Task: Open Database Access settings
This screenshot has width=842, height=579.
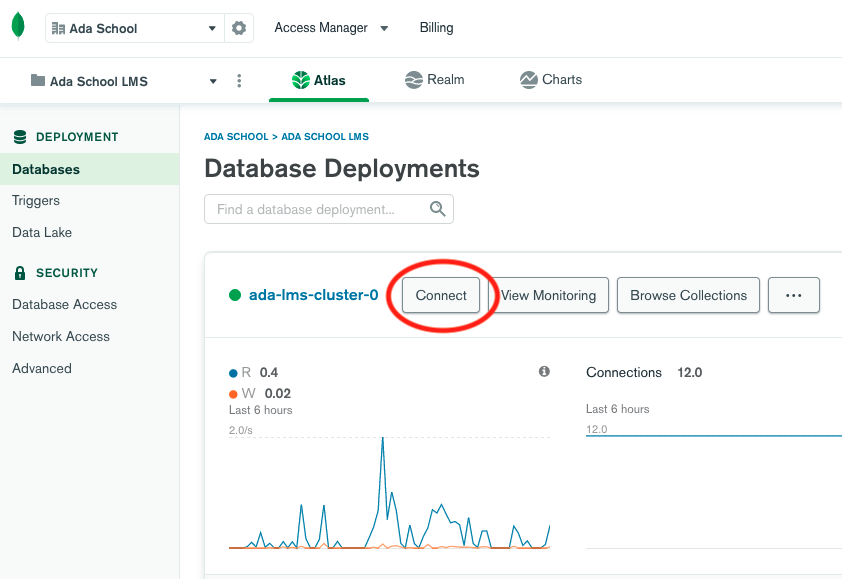Action: click(x=64, y=305)
